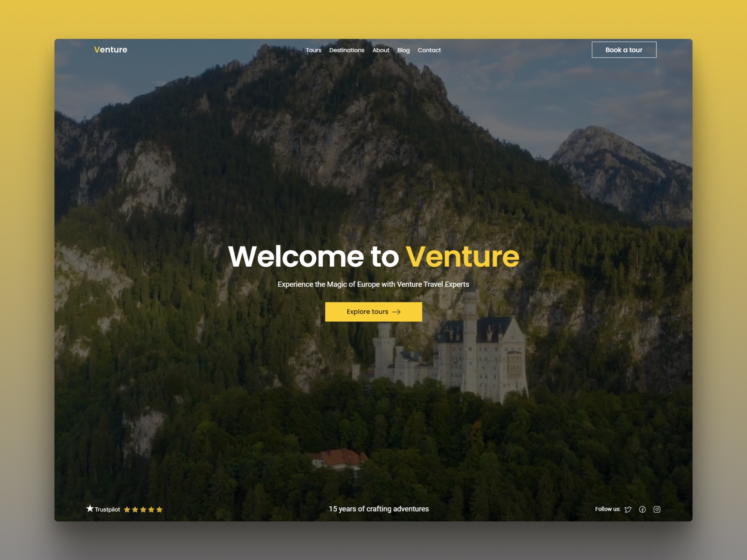
Task: Click the About navigation link
Action: pos(380,49)
